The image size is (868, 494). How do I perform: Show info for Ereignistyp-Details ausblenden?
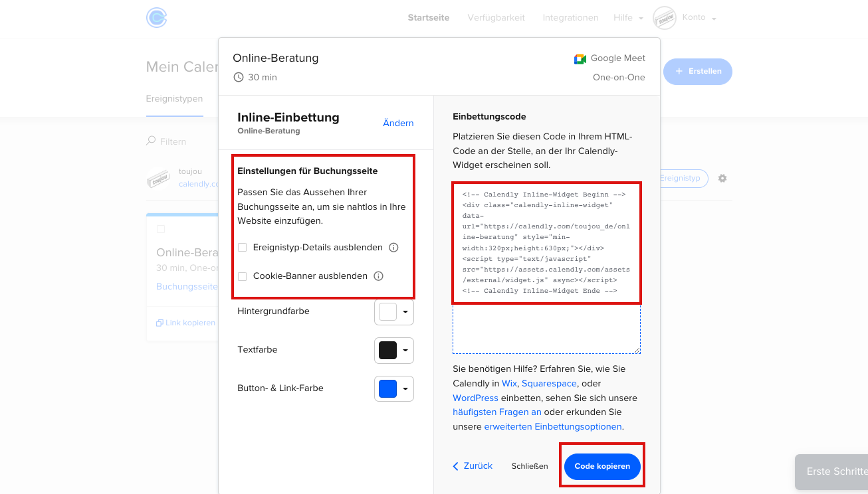point(393,248)
